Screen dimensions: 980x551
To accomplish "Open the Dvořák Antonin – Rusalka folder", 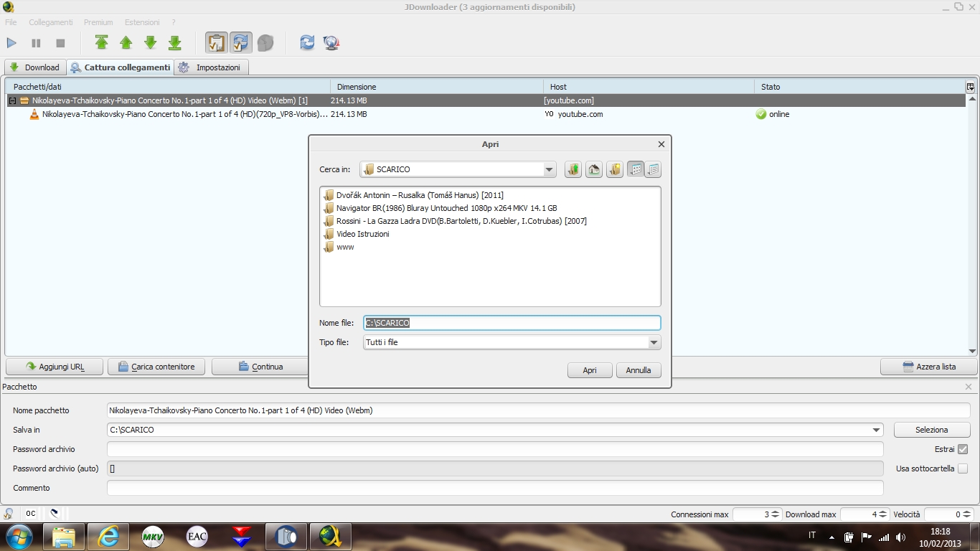I will click(x=413, y=195).
